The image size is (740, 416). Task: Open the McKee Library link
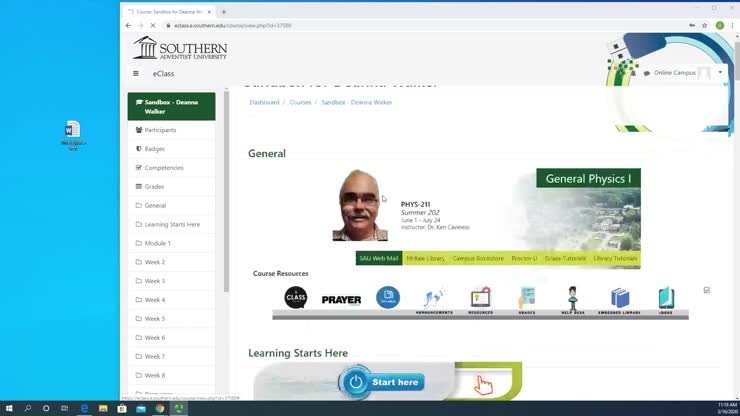tap(425, 258)
